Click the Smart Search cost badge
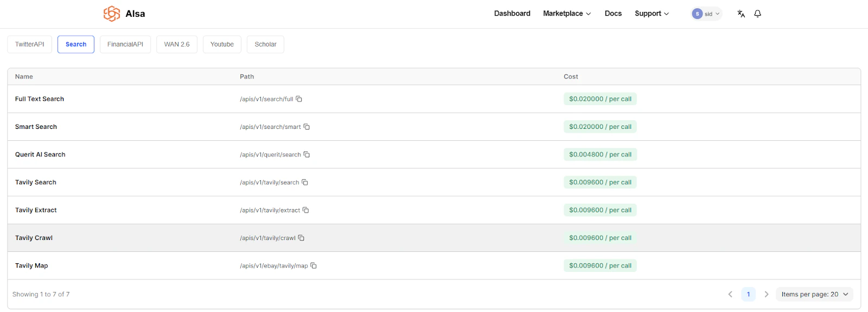This screenshot has width=868, height=312. [600, 127]
